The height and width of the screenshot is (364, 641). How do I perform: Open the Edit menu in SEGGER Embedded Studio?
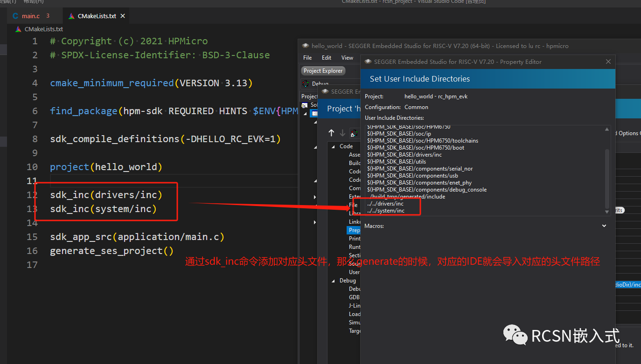coord(327,58)
